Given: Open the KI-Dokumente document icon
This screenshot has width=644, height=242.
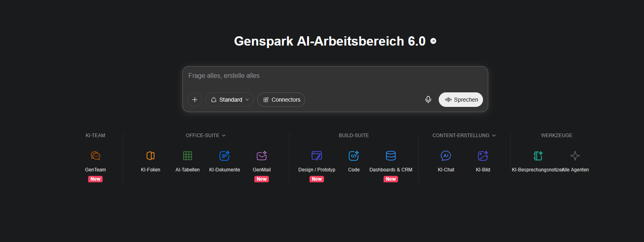Looking at the screenshot, I should pos(225,156).
